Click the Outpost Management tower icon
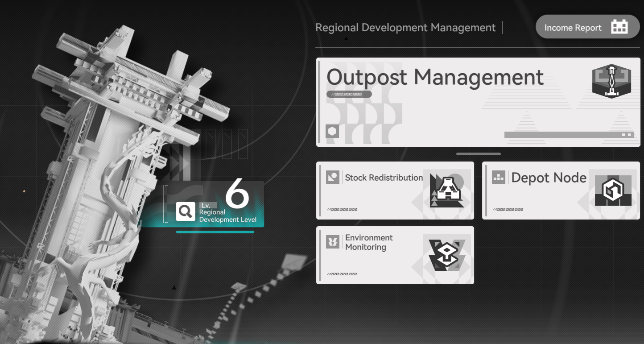The width and height of the screenshot is (644, 344). click(x=611, y=80)
